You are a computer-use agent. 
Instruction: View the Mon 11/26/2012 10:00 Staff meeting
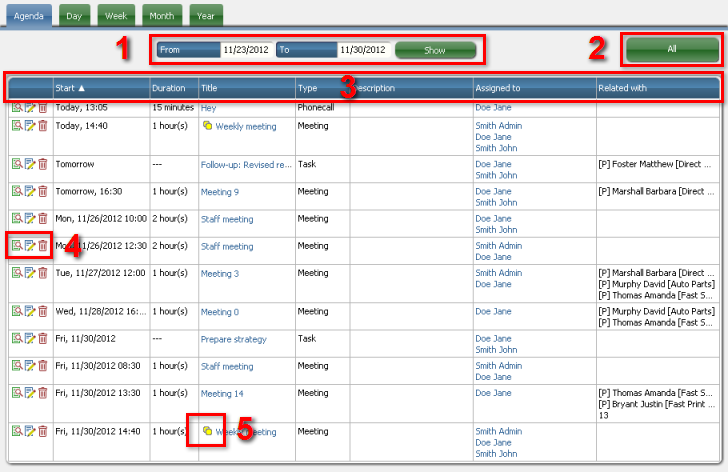pyautogui.click(x=18, y=218)
